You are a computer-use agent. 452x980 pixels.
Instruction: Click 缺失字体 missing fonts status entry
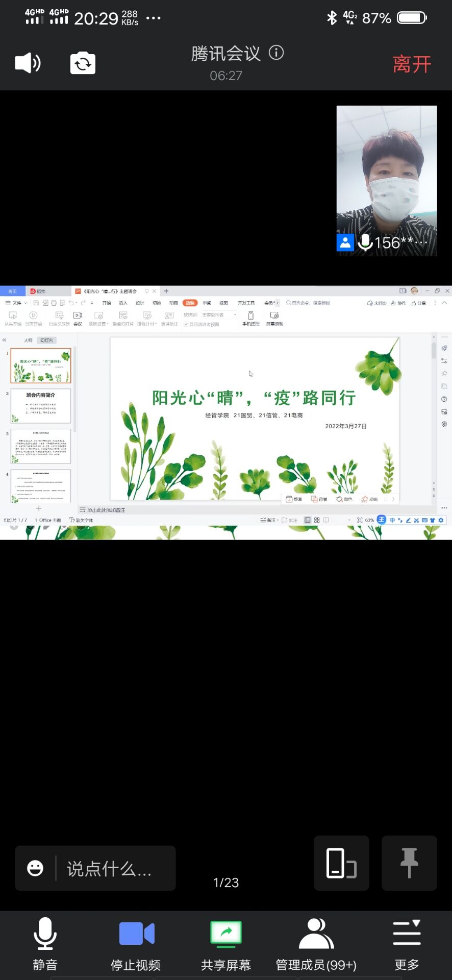click(81, 520)
